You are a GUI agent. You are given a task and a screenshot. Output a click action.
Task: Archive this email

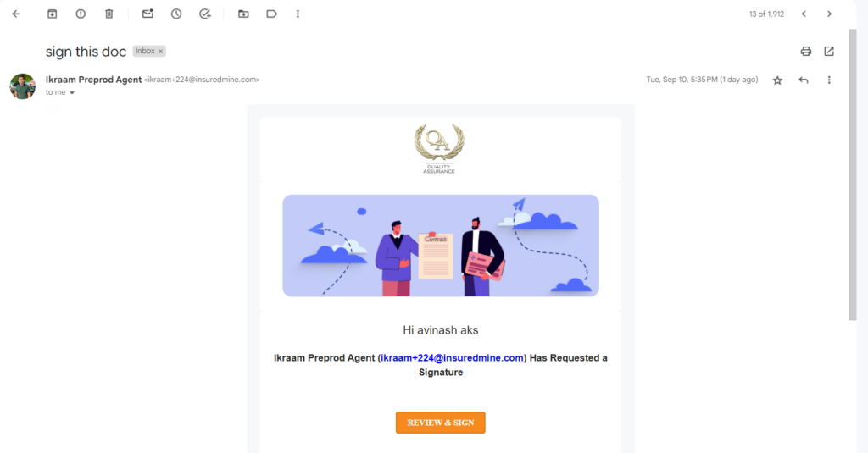pos(52,14)
